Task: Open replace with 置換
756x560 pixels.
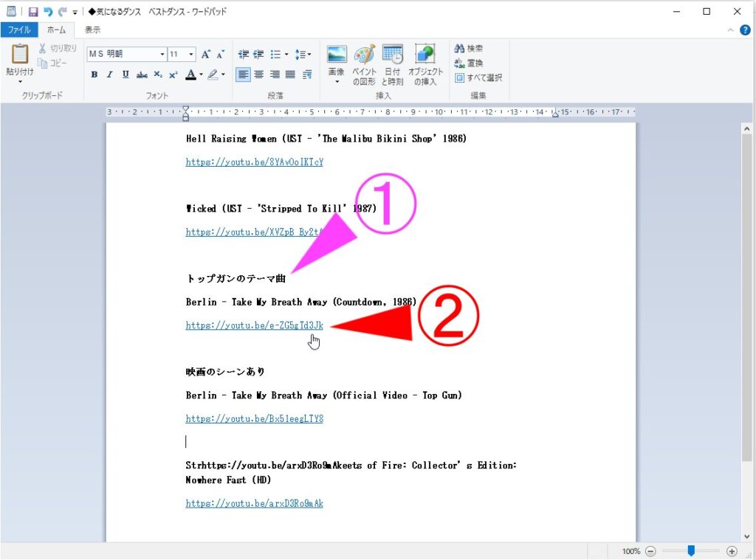Action: point(469,63)
